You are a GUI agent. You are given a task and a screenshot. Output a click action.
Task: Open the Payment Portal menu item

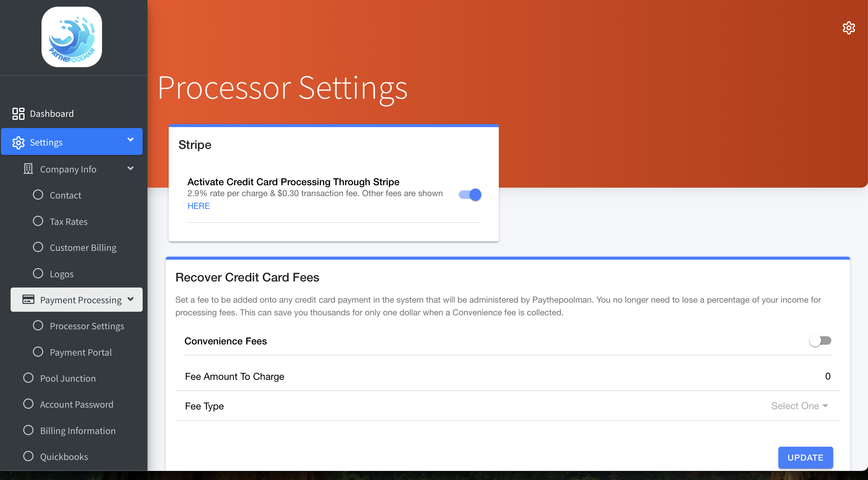81,352
